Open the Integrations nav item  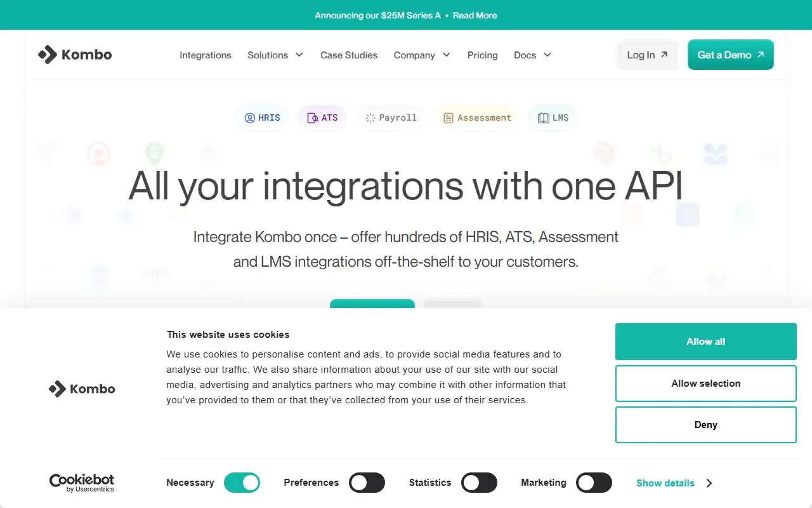tap(206, 55)
